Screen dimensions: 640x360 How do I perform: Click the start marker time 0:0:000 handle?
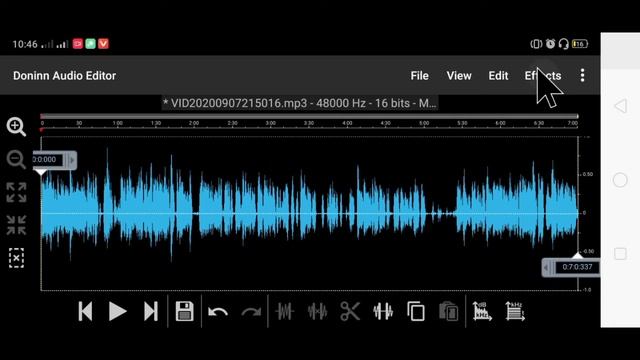[54, 160]
